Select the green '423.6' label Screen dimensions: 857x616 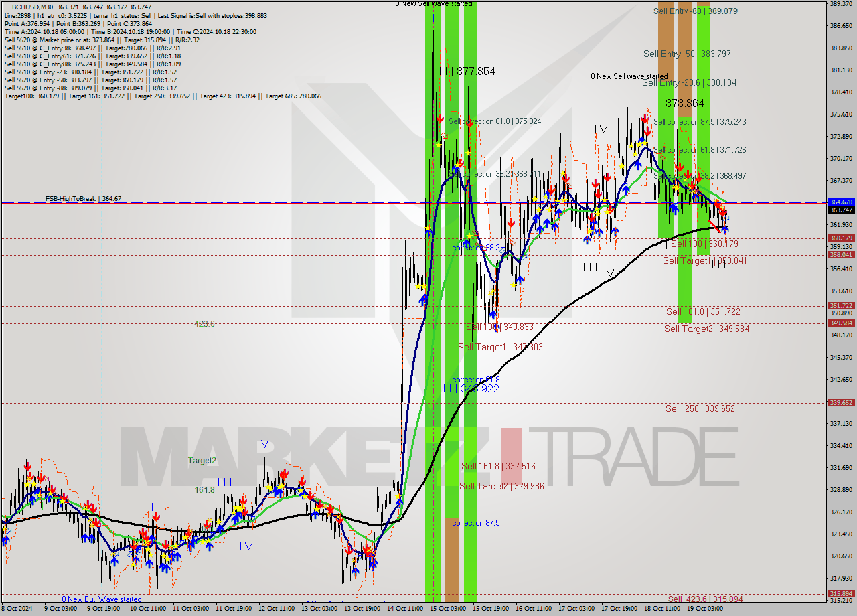(204, 324)
